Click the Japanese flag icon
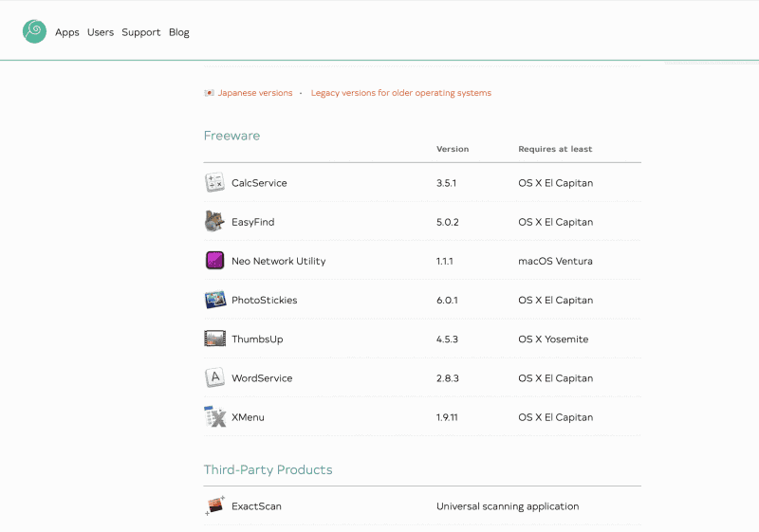 [x=209, y=93]
